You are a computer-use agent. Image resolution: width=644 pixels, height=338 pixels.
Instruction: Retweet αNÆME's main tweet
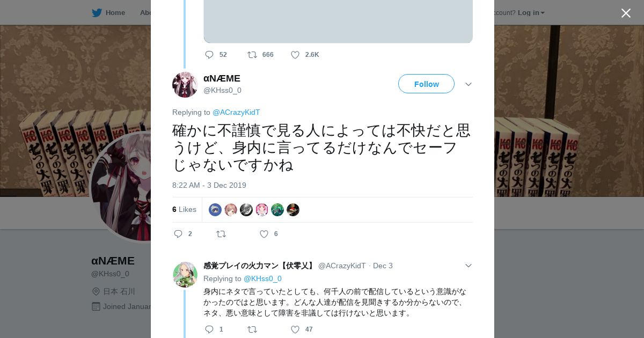tap(221, 234)
